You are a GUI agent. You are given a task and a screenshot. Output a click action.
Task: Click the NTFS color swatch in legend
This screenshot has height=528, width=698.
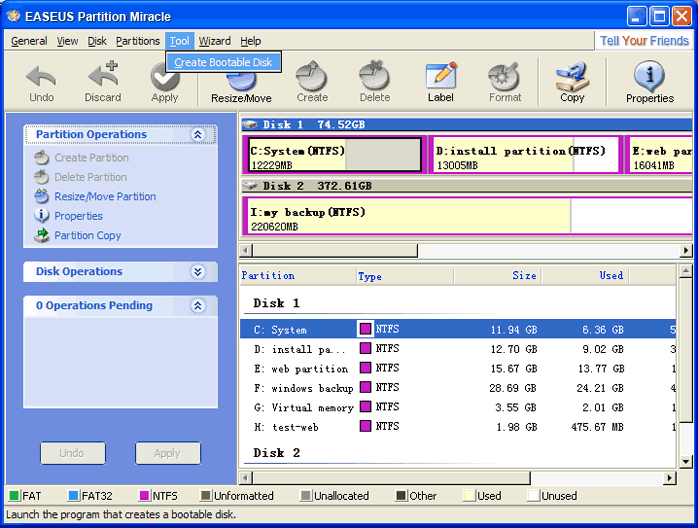[x=144, y=496]
